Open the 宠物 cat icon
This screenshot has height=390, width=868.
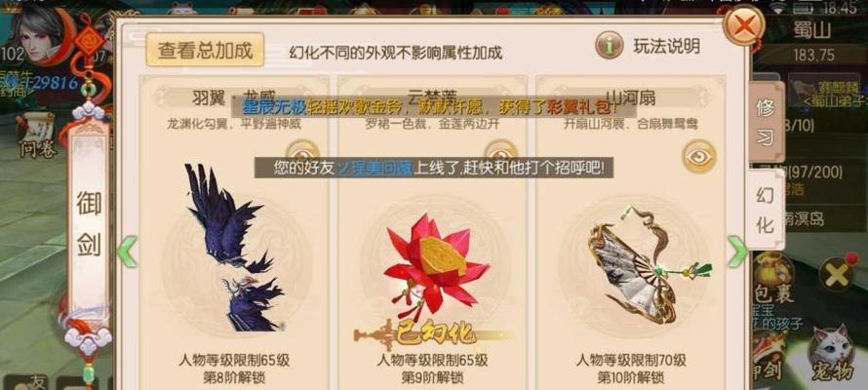click(x=832, y=354)
